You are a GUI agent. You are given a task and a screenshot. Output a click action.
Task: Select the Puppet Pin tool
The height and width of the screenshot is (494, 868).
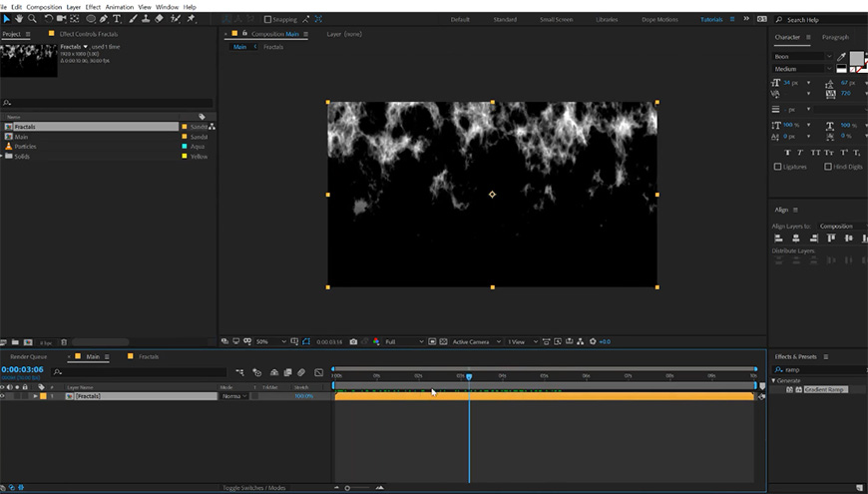pyautogui.click(x=192, y=19)
